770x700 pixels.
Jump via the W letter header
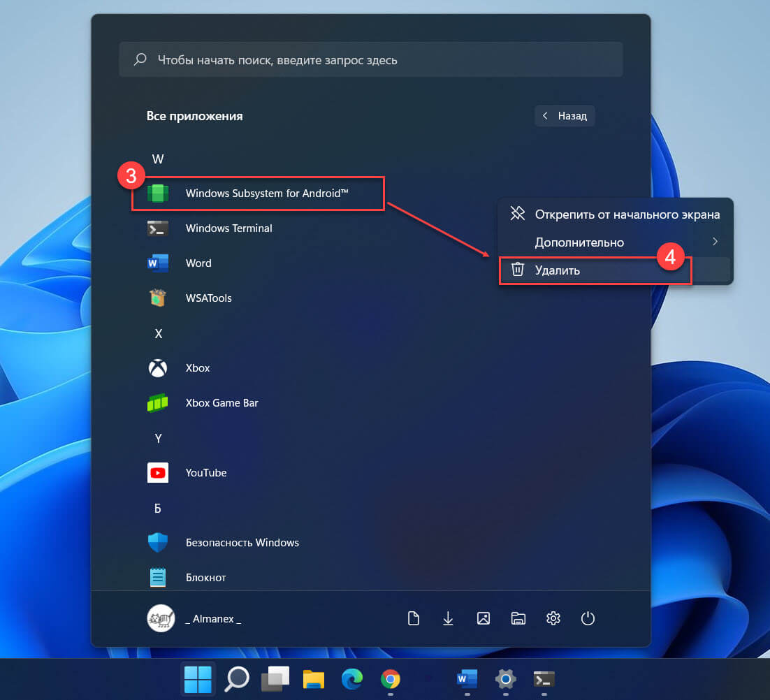pos(158,159)
